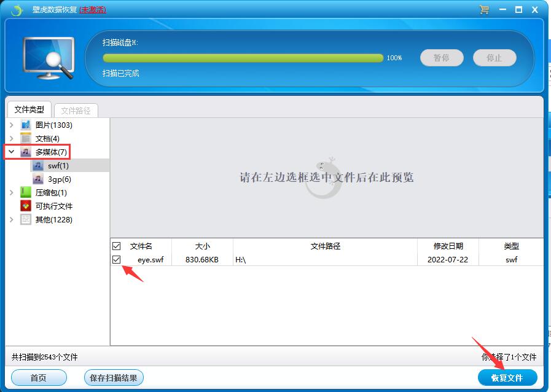
Task: Click the 3gp file type icon
Action: (x=38, y=179)
